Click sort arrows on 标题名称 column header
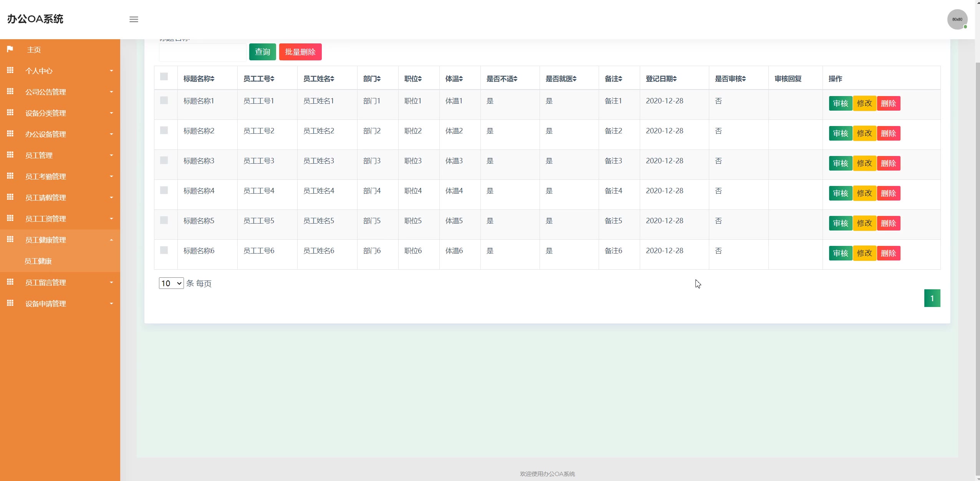This screenshot has width=980, height=481. click(x=212, y=79)
